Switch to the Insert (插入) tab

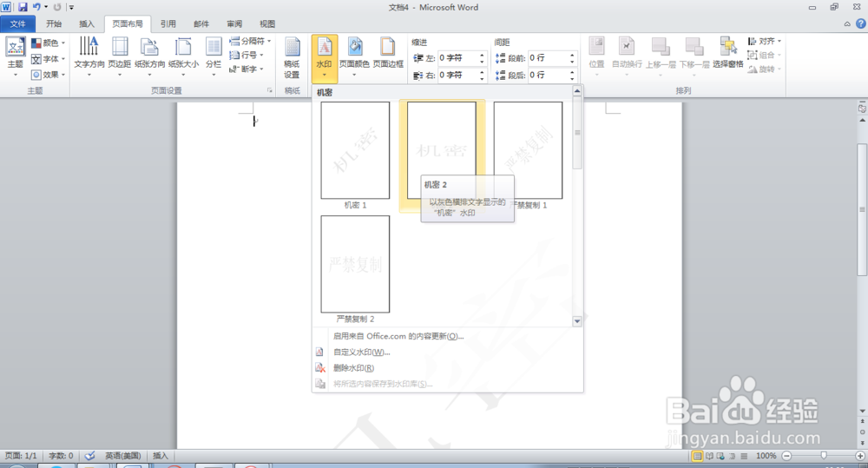(87, 23)
